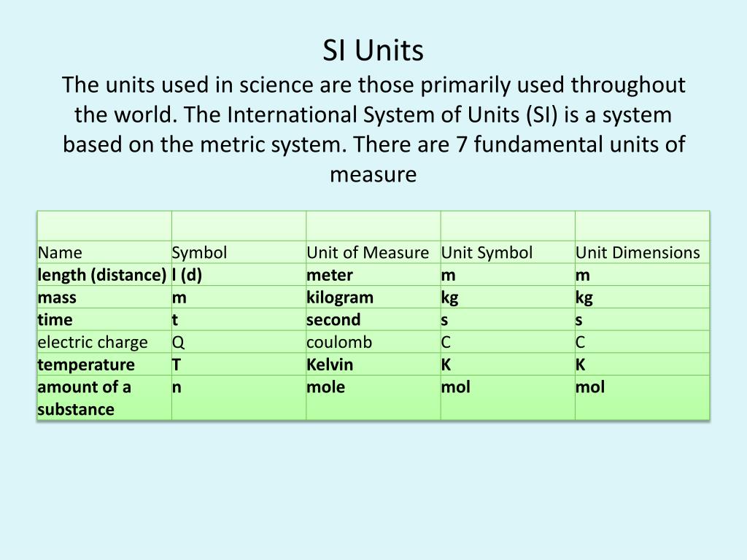Click the word 'measure' in the subtitle
747x560 pixels.
(x=373, y=174)
